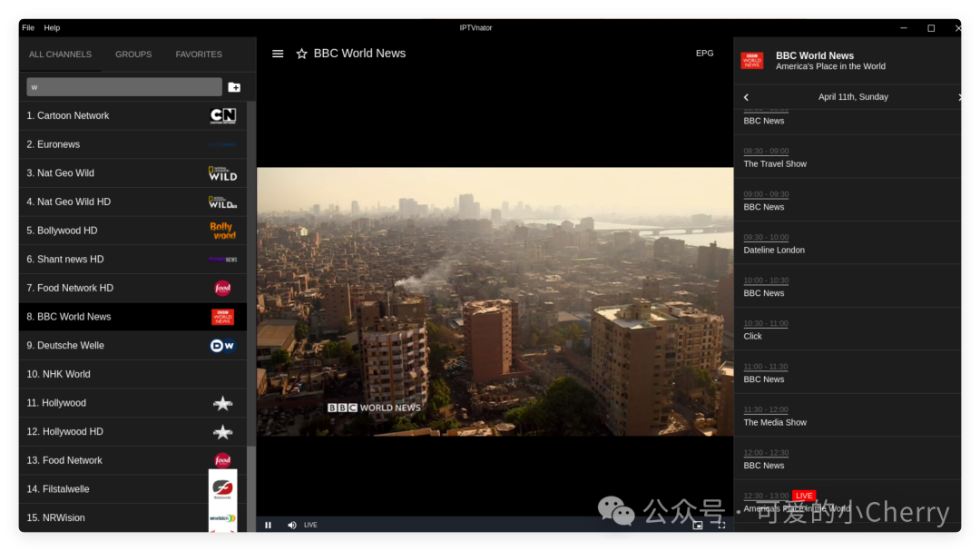
Task: Select NRWision channel
Action: point(133,517)
